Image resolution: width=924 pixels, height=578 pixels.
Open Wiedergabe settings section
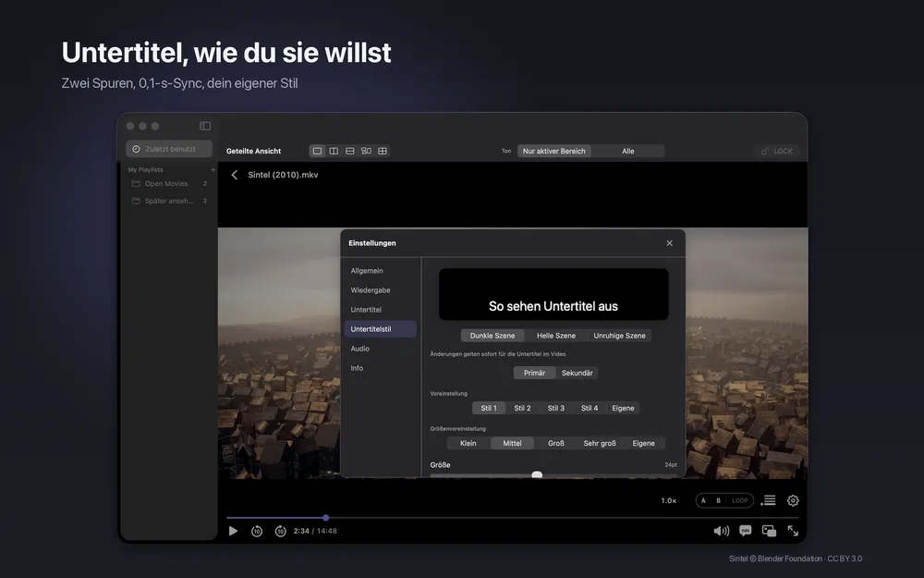[x=380, y=290]
